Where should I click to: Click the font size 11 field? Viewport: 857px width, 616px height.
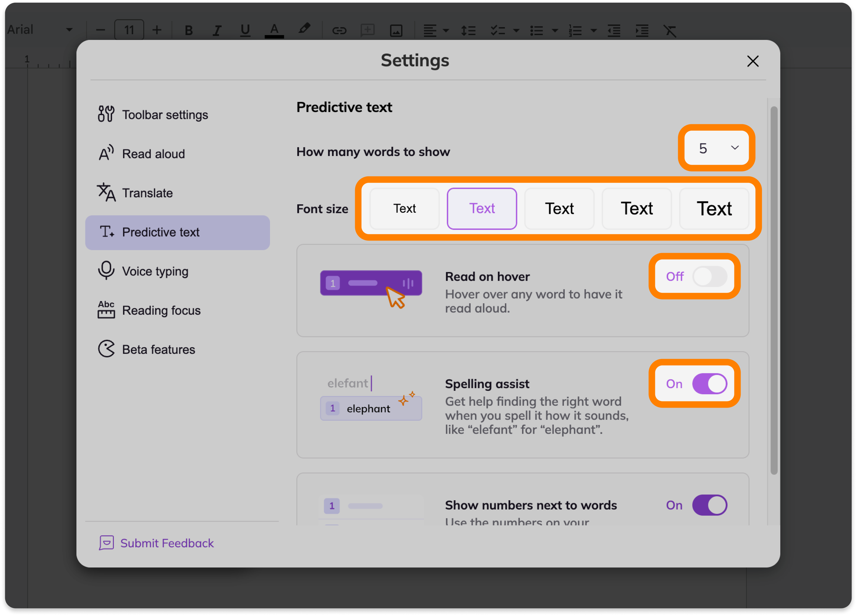[129, 30]
